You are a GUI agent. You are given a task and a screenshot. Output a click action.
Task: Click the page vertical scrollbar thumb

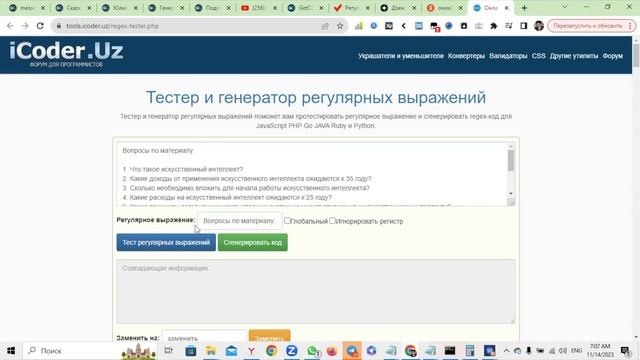[636, 56]
